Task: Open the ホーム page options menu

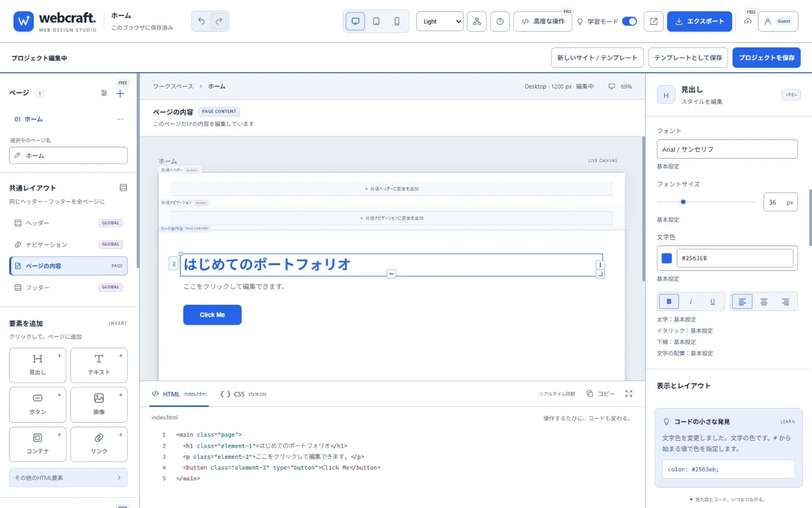Action: coord(120,119)
